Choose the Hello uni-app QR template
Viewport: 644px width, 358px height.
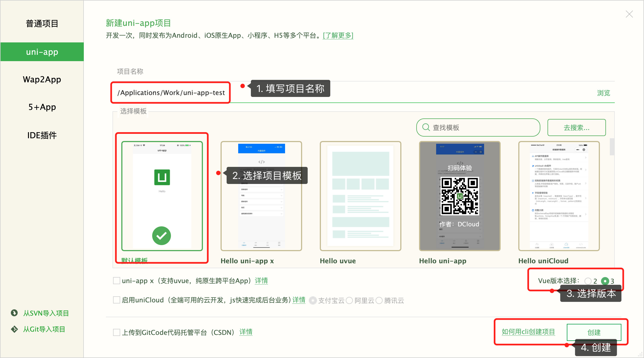click(x=460, y=196)
